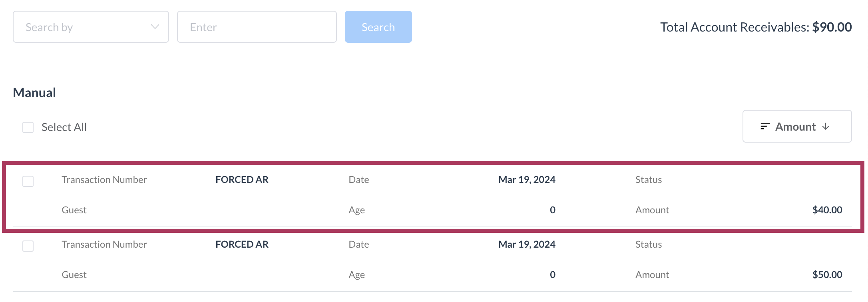Click the downward arrow icon beside Amount
The height and width of the screenshot is (302, 868).
[x=825, y=126]
